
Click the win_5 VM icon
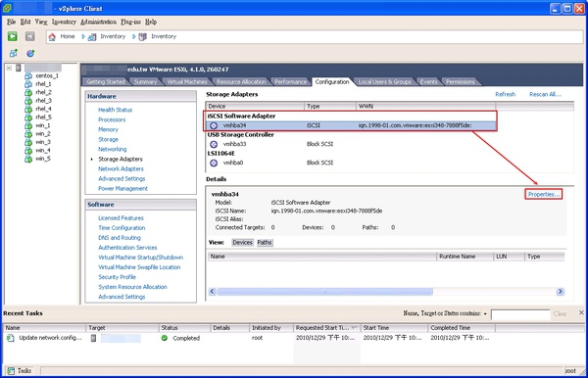pos(28,159)
